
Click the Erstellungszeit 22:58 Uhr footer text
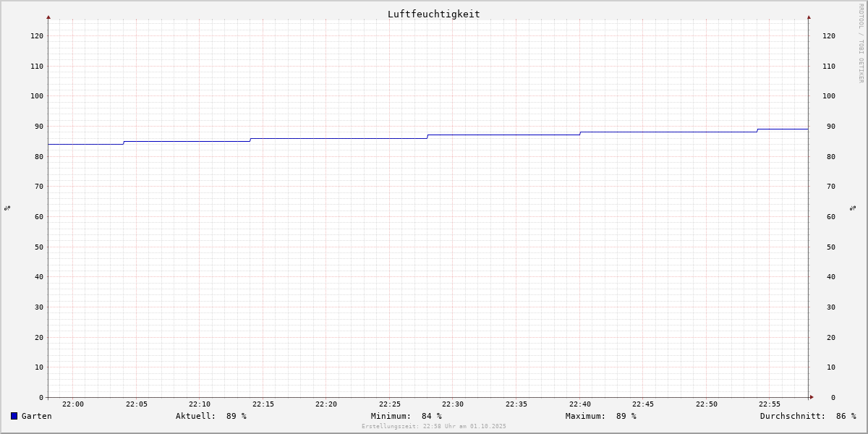434,426
